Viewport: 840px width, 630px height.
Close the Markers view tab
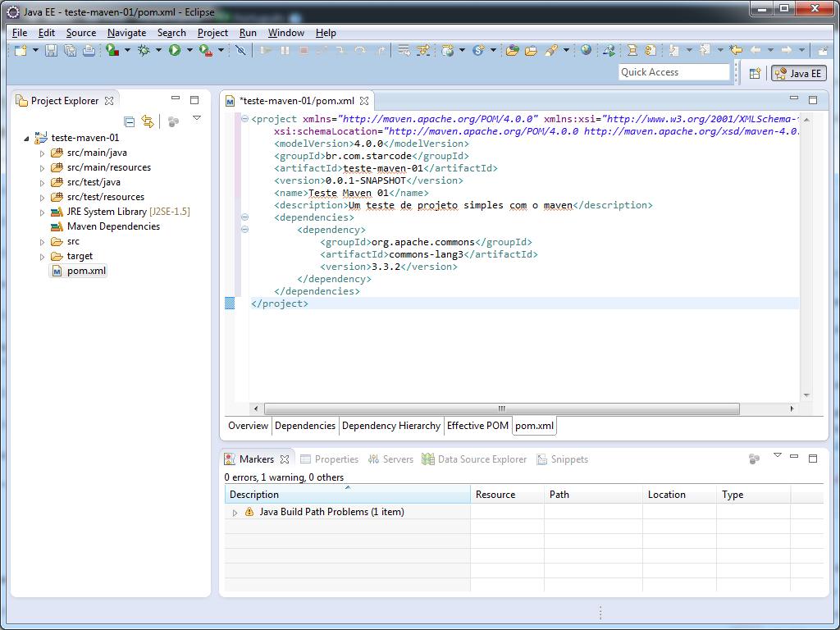click(x=285, y=459)
